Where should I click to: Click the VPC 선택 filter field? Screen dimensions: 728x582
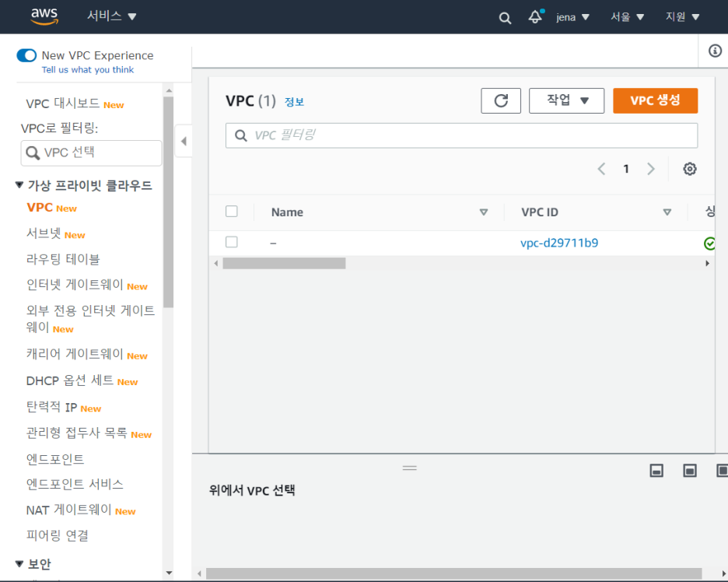(x=92, y=153)
